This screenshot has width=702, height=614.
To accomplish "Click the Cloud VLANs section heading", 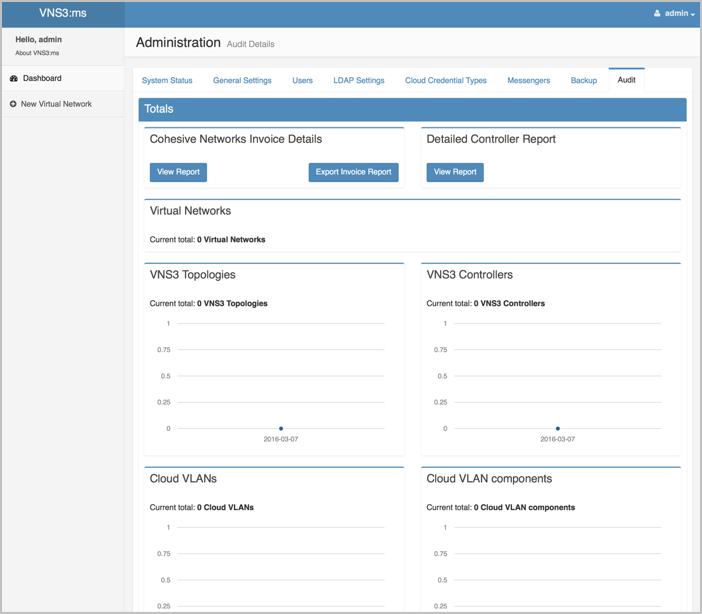I will [x=183, y=479].
